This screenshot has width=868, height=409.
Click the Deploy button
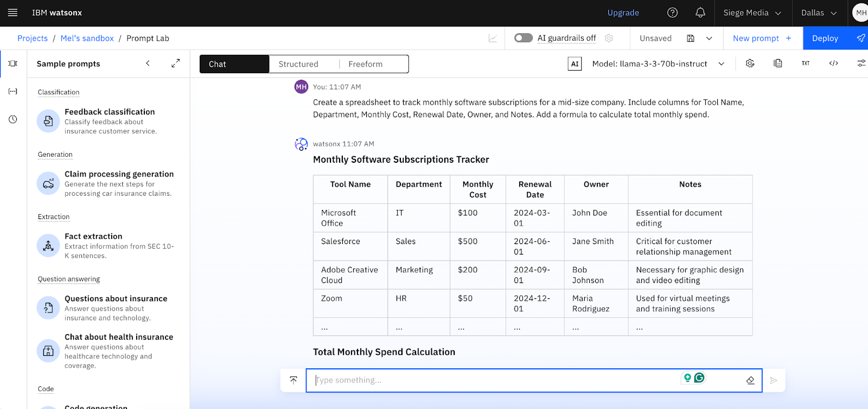pyautogui.click(x=825, y=39)
